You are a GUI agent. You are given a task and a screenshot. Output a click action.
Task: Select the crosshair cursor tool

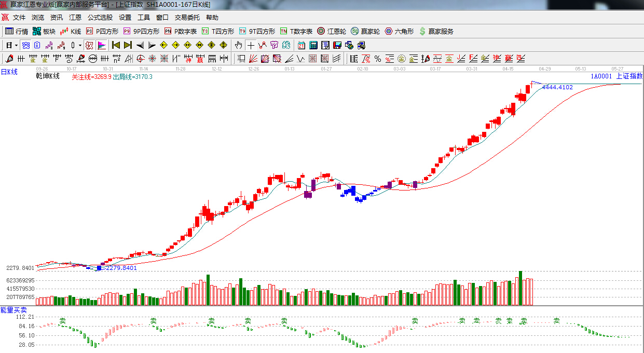pos(251,45)
